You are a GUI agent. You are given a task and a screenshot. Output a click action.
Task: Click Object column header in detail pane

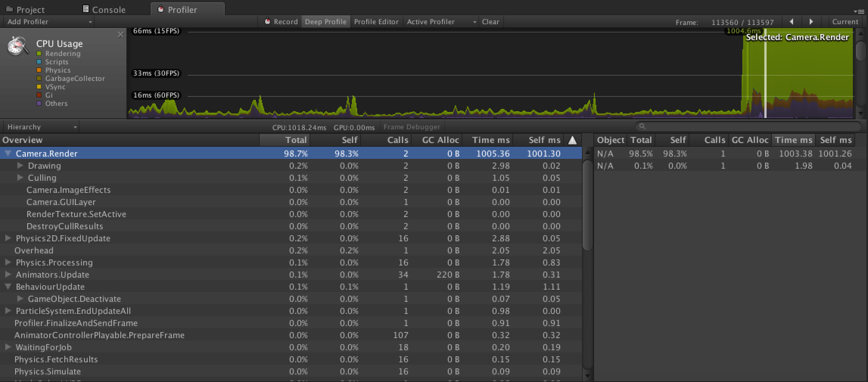tap(610, 140)
